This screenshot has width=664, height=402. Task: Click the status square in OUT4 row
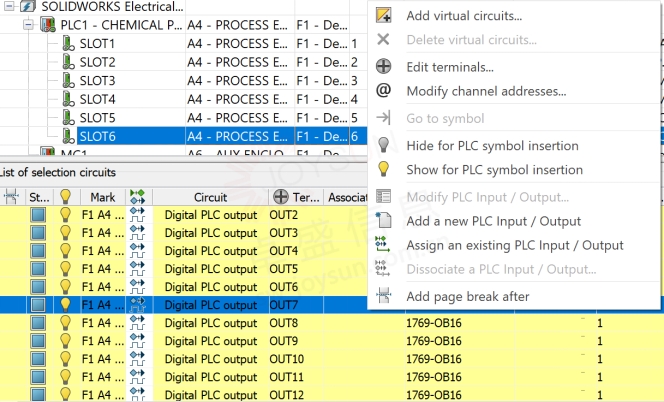(39, 251)
